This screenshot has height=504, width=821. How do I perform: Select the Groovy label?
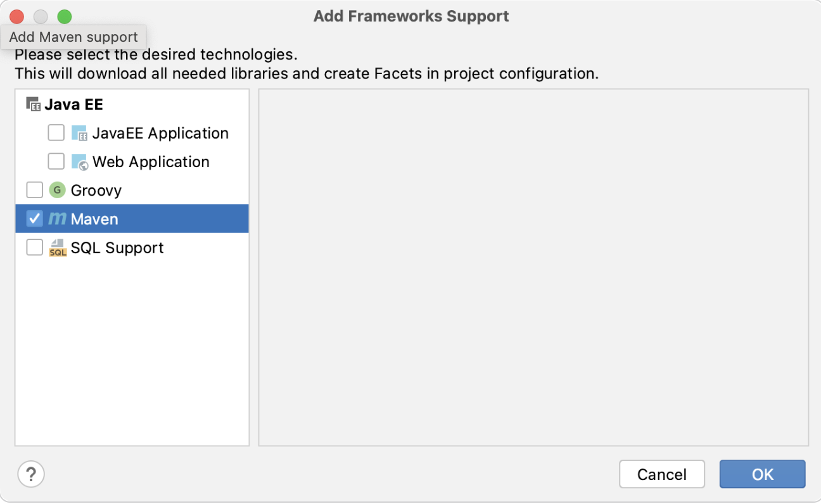pyautogui.click(x=96, y=191)
